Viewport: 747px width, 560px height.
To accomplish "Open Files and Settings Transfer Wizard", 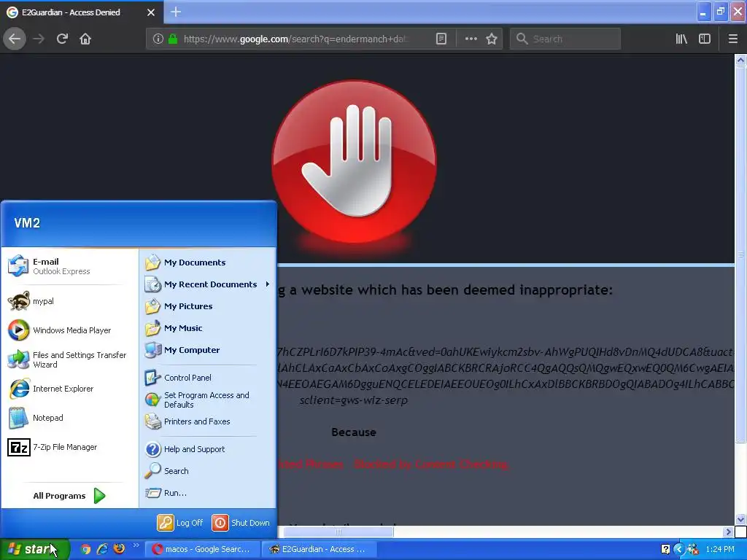I will point(69,359).
